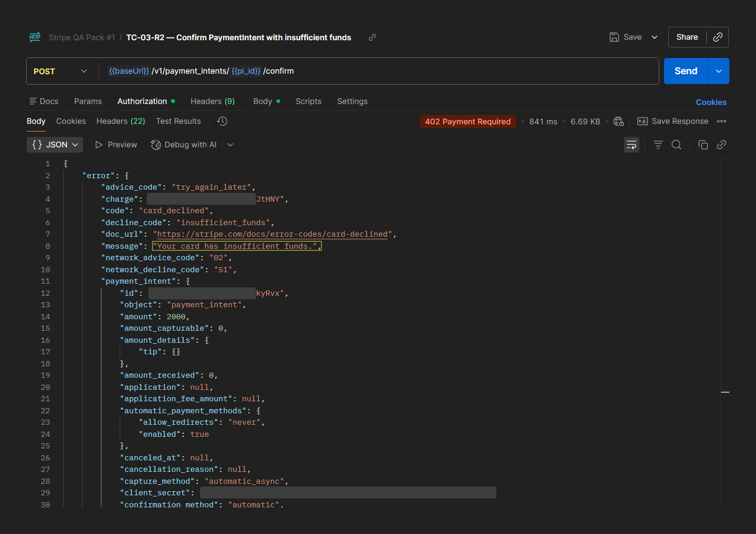Viewport: 756px width, 534px height.
Task: Click the response scrollbar marker
Action: 725,392
